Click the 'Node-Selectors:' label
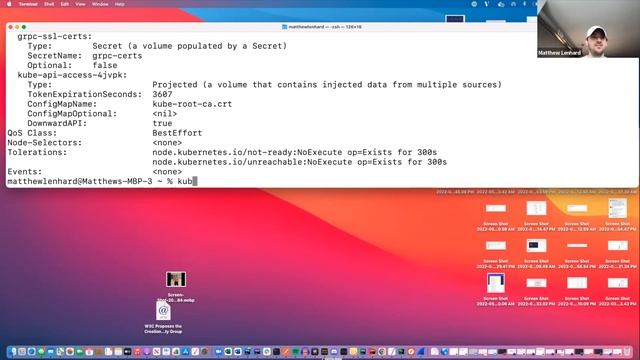 click(x=44, y=143)
